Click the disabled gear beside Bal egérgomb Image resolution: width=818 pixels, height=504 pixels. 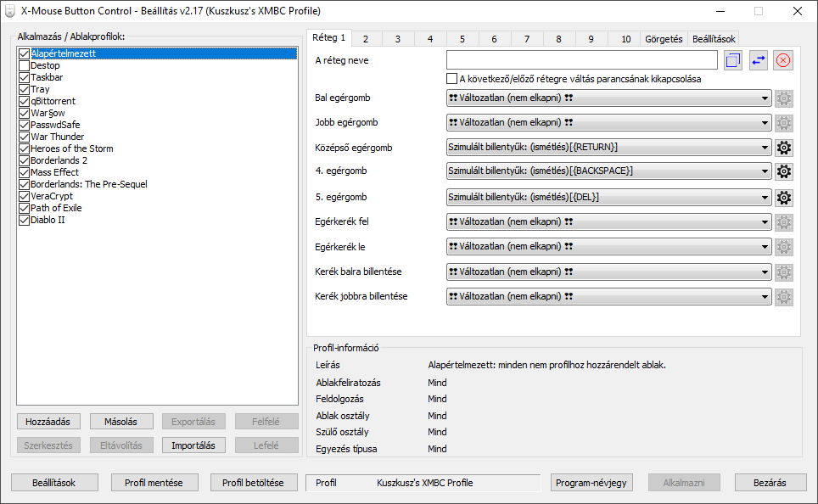[x=783, y=98]
